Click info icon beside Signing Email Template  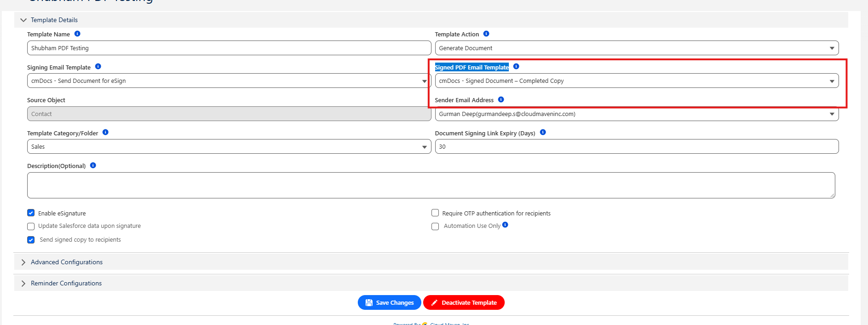(98, 66)
